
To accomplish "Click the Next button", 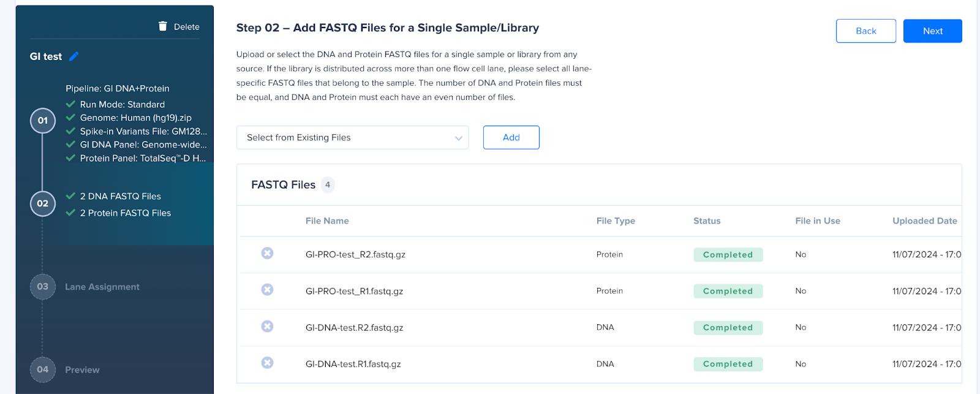I will click(933, 31).
